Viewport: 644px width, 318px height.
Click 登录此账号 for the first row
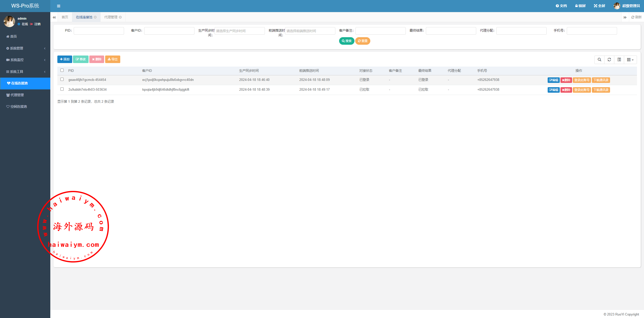coord(582,80)
